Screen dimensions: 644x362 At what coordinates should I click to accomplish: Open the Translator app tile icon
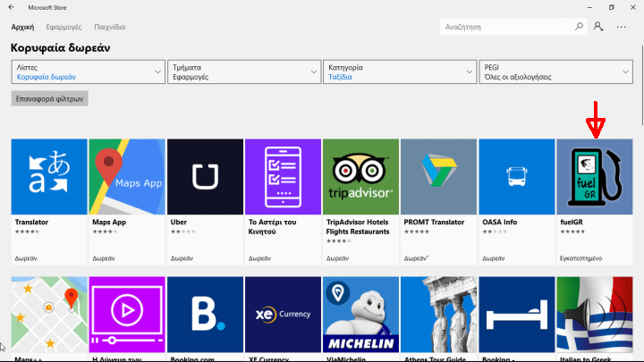49,176
